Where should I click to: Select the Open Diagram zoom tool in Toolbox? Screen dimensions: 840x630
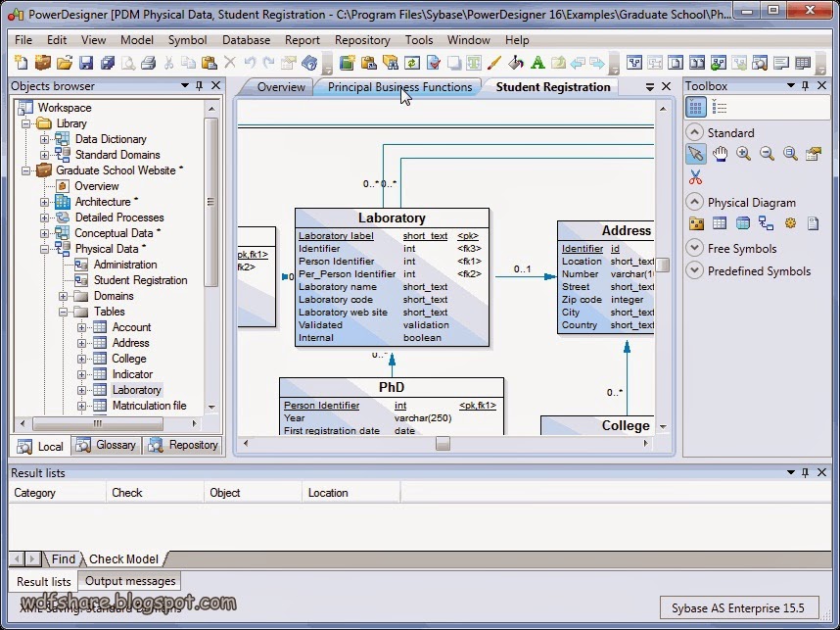[x=790, y=154]
